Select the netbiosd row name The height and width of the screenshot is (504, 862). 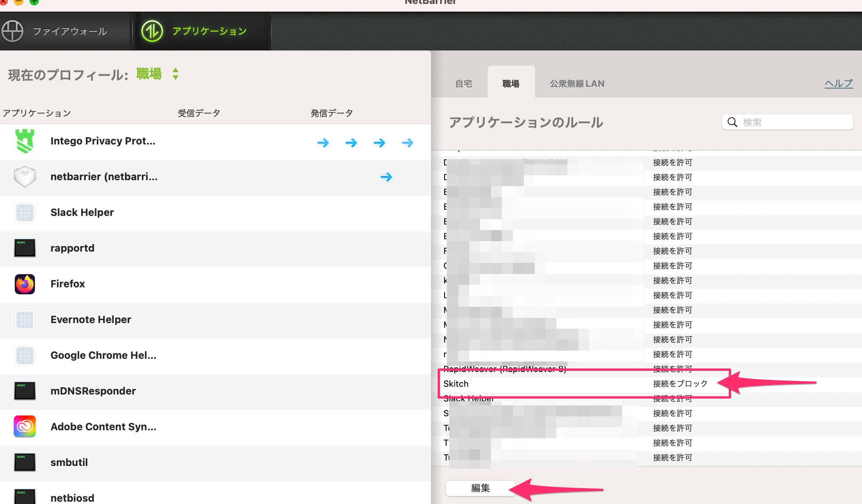(72, 498)
